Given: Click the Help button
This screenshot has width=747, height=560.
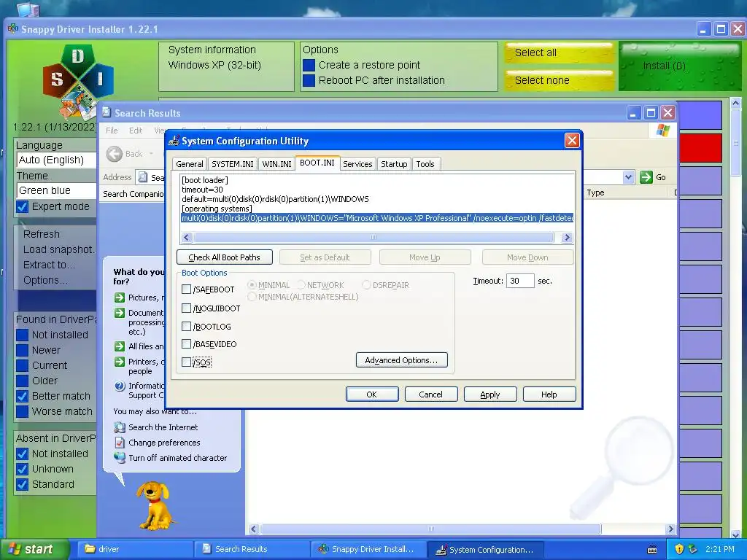Looking at the screenshot, I should [549, 394].
